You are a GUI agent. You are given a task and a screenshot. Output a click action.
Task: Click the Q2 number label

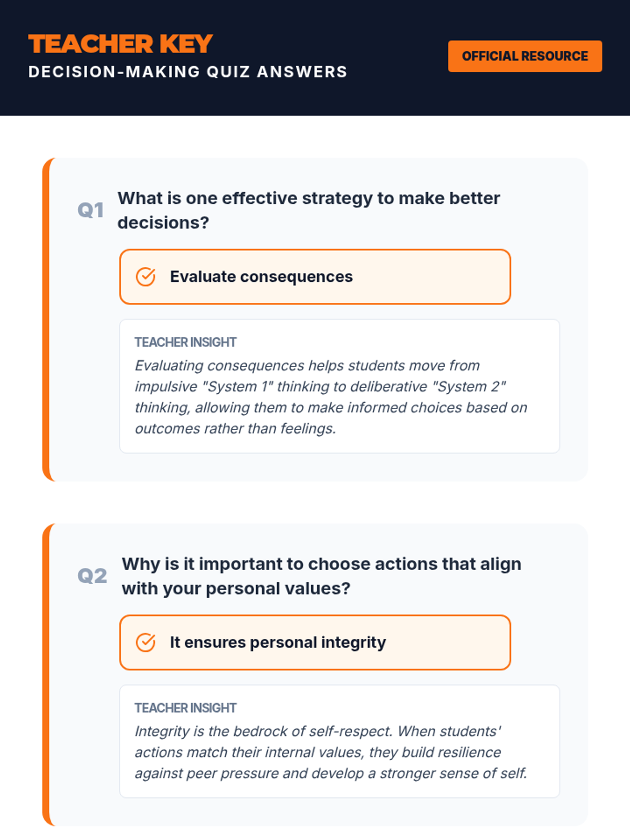pos(92,576)
